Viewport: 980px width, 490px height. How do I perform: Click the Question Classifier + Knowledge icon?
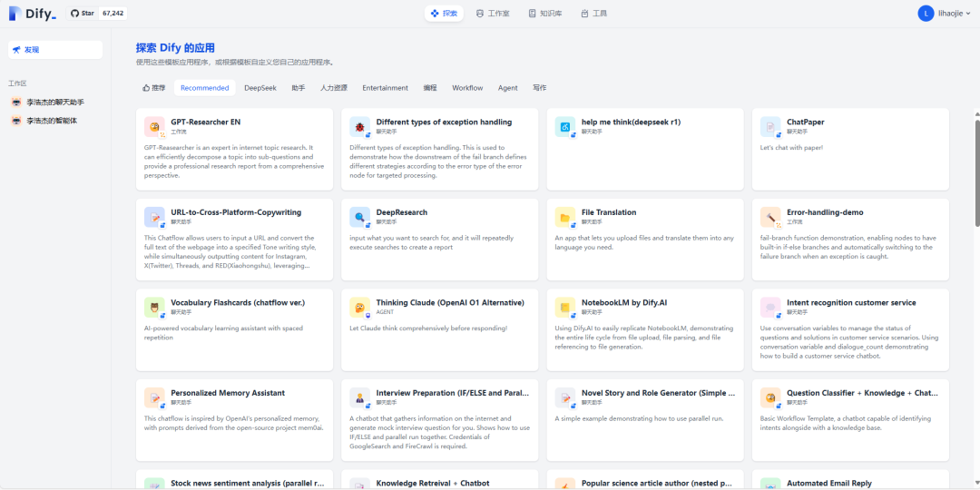click(x=770, y=397)
